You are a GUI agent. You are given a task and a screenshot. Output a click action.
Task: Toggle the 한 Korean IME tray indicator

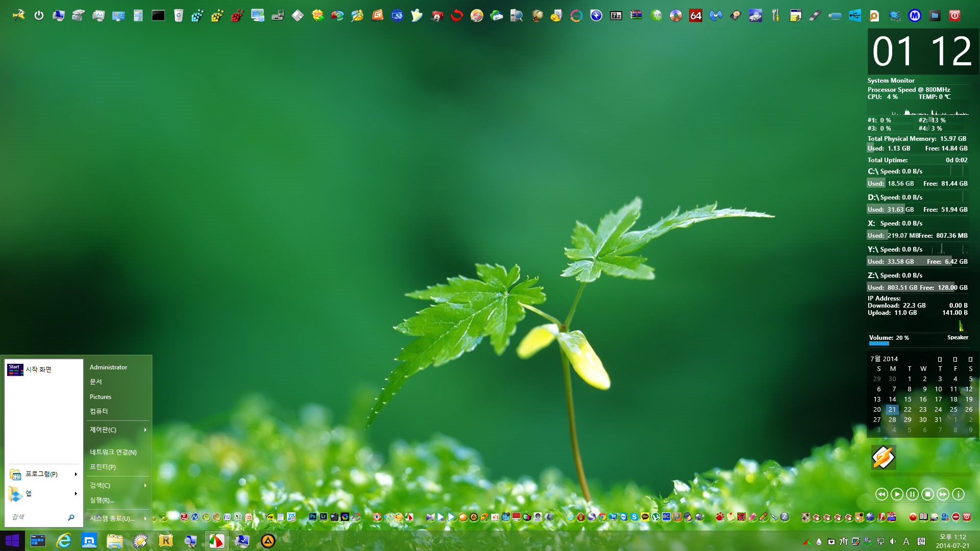[921, 541]
